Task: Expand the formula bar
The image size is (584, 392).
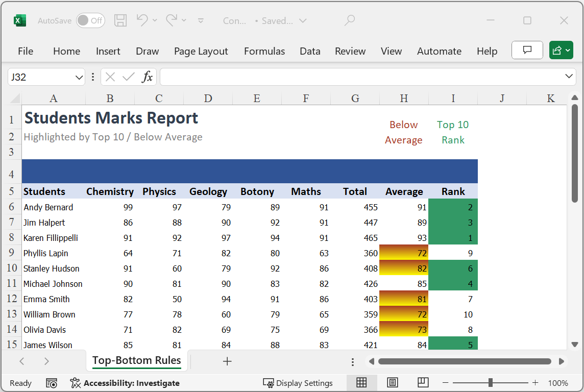Action: (569, 77)
